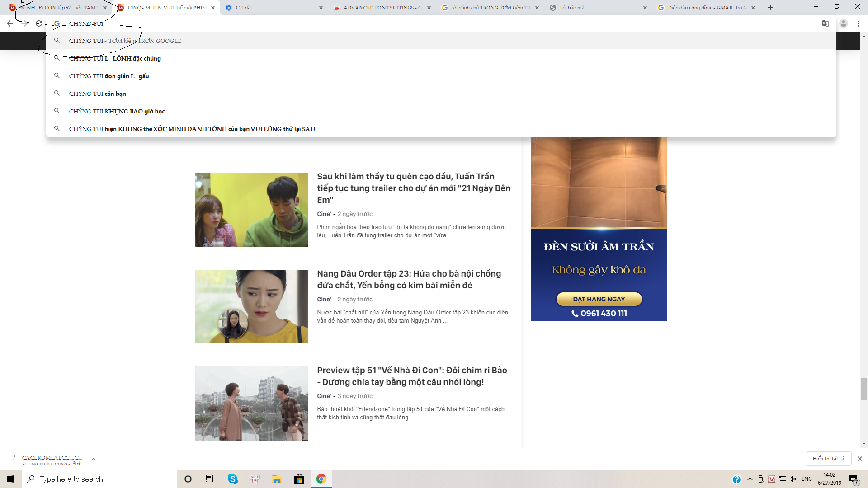Select CHỶNG TỤI KHỦNG BAO giờ học suggestion
This screenshot has height=488, width=868.
coord(117,111)
